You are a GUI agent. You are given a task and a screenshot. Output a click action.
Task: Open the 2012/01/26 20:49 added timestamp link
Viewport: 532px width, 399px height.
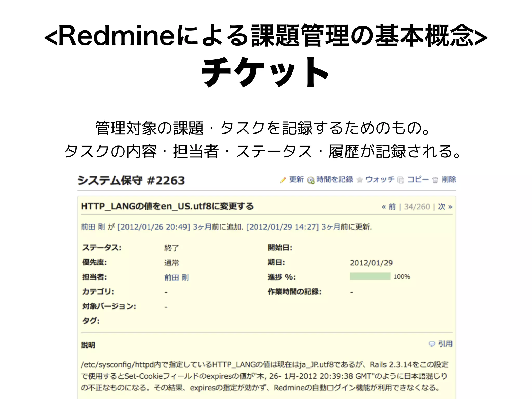coord(154,227)
